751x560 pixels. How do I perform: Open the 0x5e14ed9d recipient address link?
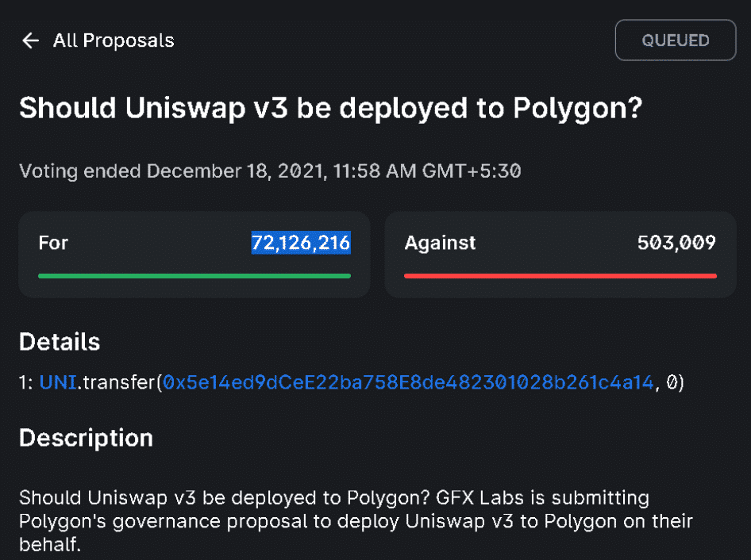click(408, 383)
